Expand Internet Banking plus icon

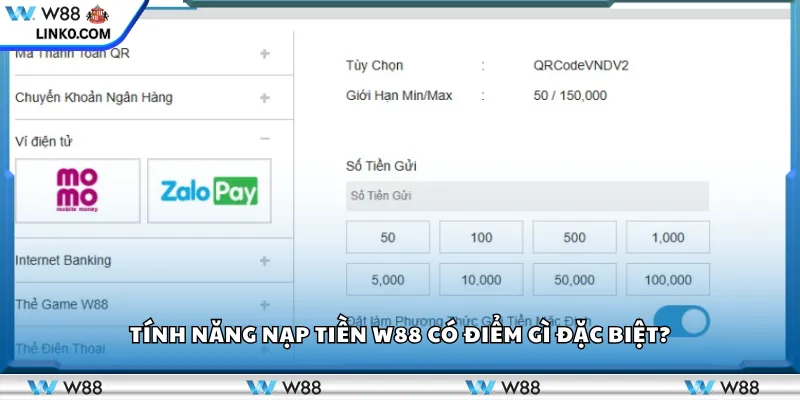pyautogui.click(x=265, y=261)
